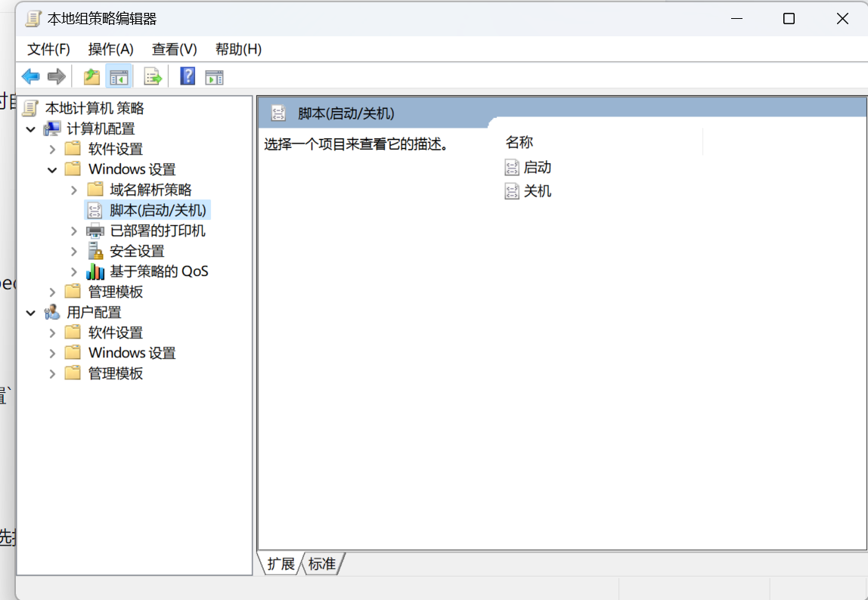Click the computer icon beside 计算机配置

tap(52, 128)
